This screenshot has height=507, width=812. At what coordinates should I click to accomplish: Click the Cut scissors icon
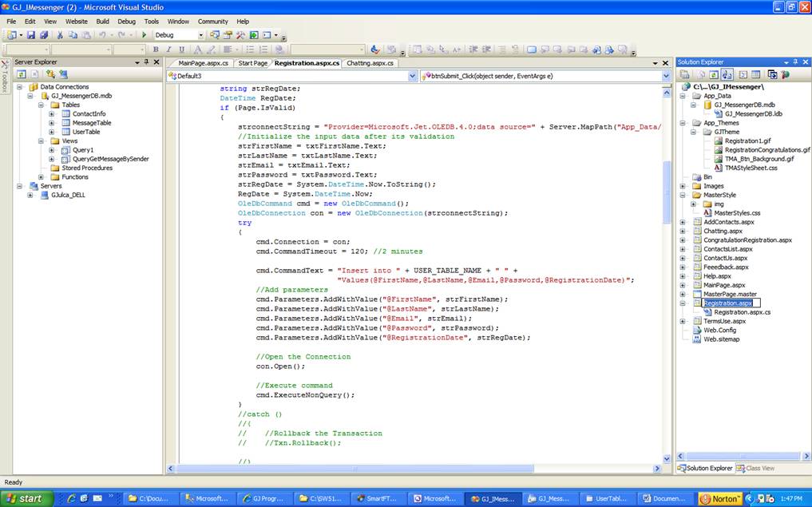pyautogui.click(x=61, y=35)
